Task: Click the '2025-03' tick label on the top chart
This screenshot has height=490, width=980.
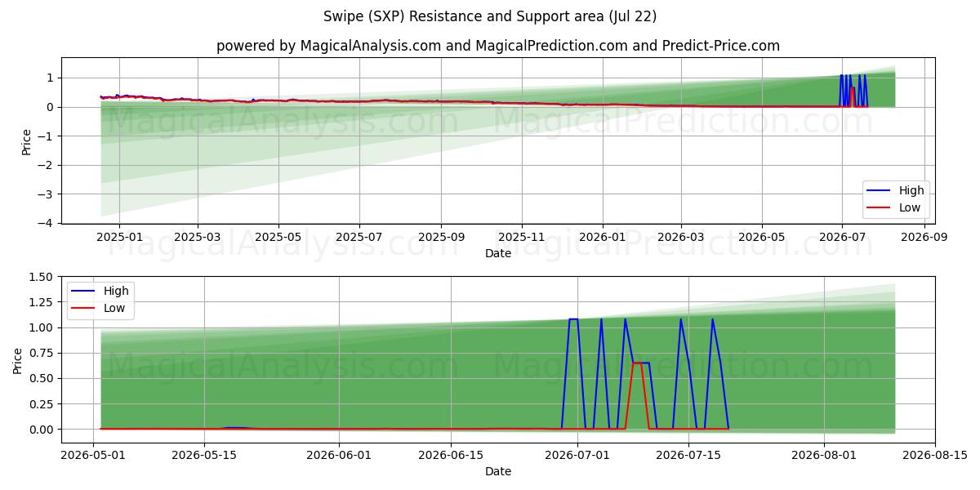Action: pyautogui.click(x=198, y=237)
